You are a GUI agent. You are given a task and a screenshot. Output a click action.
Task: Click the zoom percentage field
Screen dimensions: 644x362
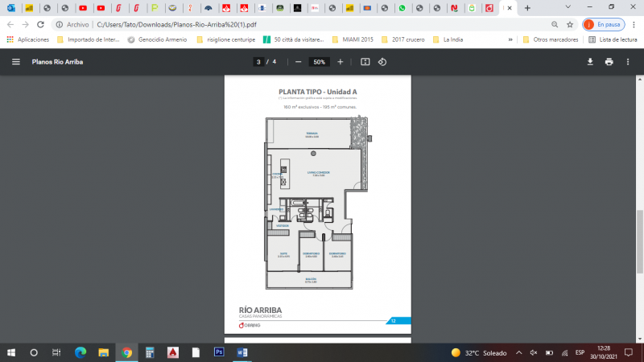320,62
